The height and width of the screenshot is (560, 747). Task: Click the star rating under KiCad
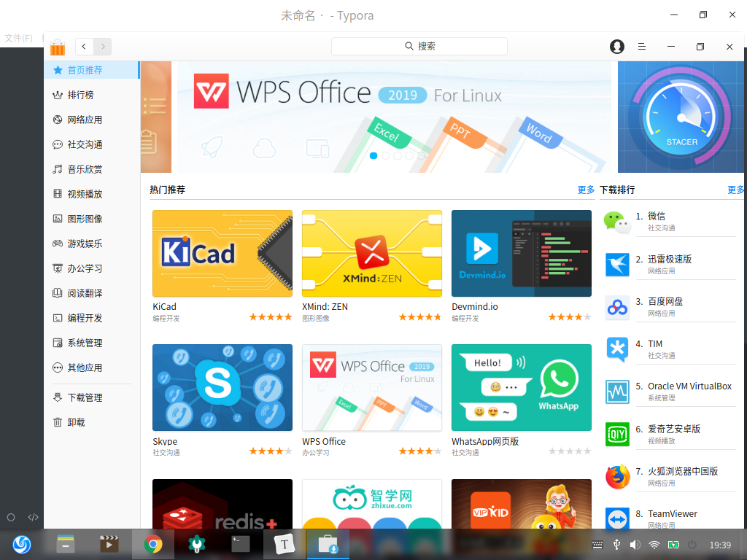[x=271, y=317]
